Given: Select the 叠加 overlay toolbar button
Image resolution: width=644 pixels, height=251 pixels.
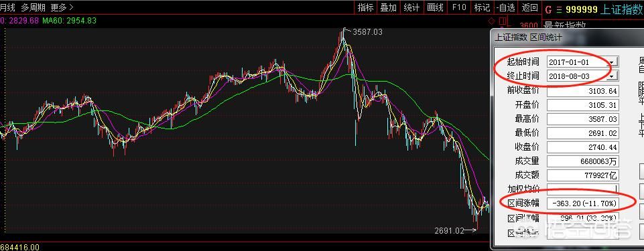Looking at the screenshot, I should coord(389,7).
